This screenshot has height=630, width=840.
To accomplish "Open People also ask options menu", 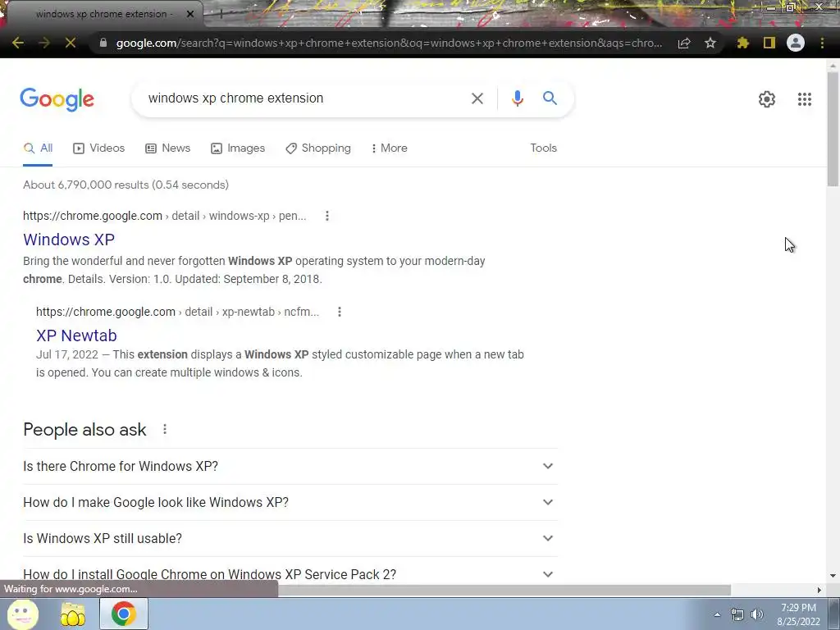I will coord(164,429).
